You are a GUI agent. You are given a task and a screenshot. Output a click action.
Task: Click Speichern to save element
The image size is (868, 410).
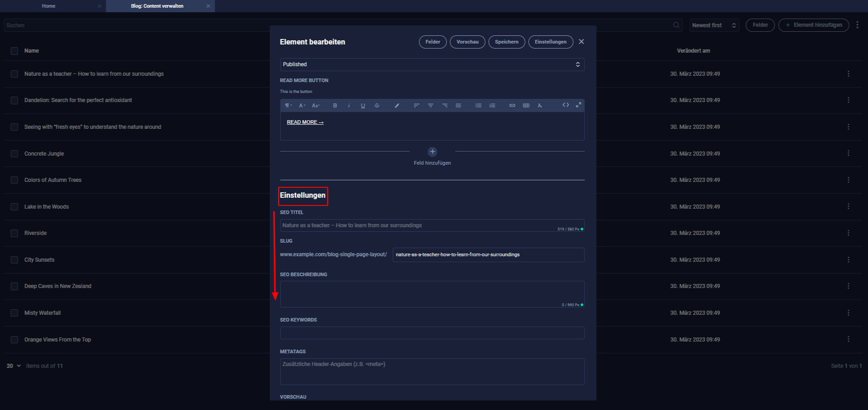507,42
